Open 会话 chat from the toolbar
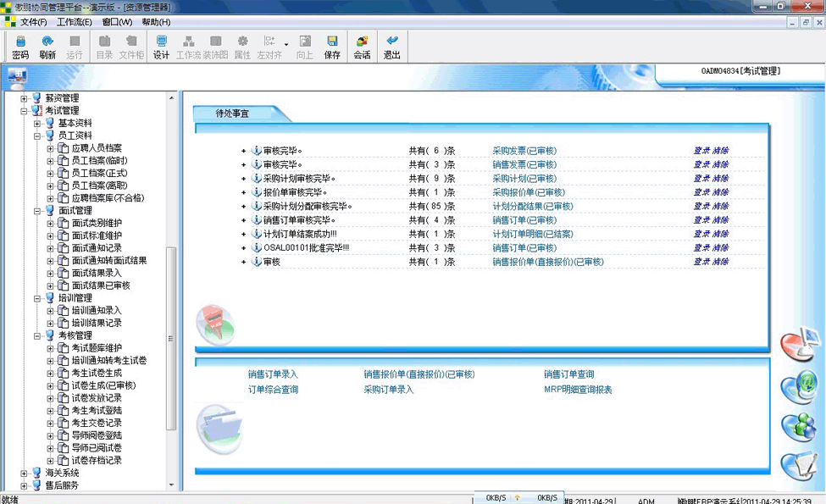Viewport: 826px width, 504px height. coord(362,47)
